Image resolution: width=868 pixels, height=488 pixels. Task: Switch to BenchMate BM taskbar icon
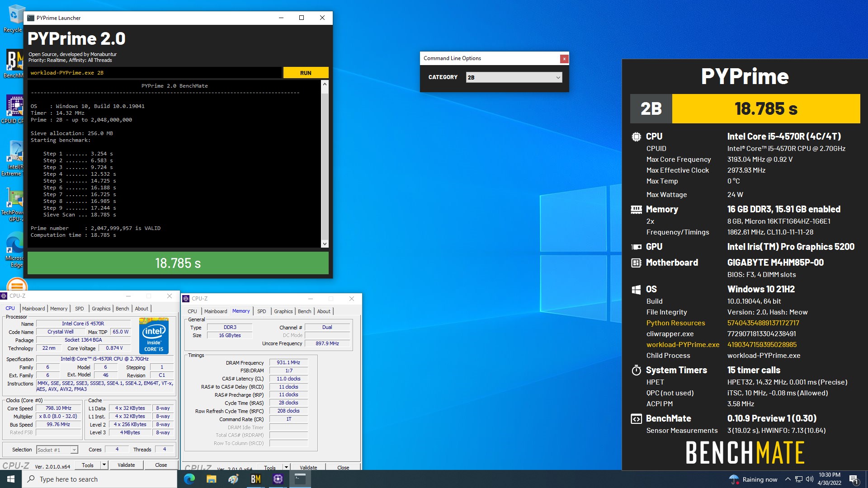pos(255,479)
